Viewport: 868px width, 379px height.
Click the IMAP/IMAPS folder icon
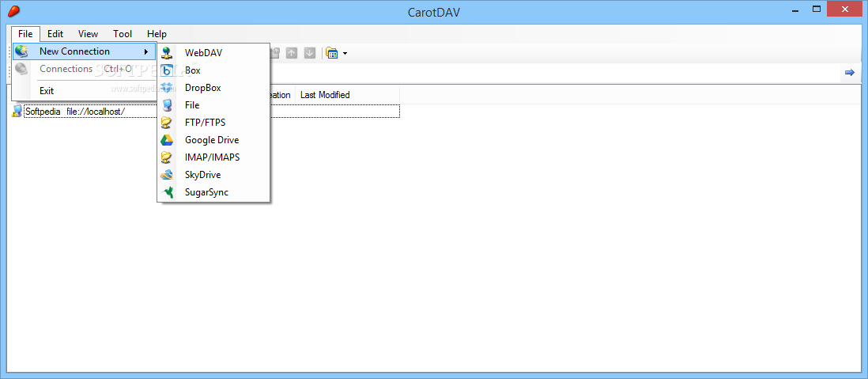coord(167,157)
